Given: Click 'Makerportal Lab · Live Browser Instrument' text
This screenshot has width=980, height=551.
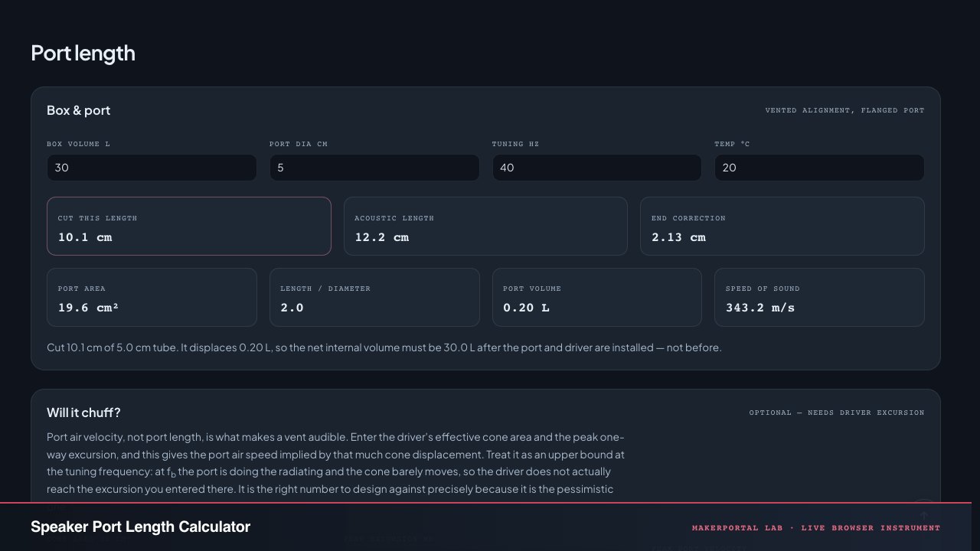Looking at the screenshot, I should 816,528.
